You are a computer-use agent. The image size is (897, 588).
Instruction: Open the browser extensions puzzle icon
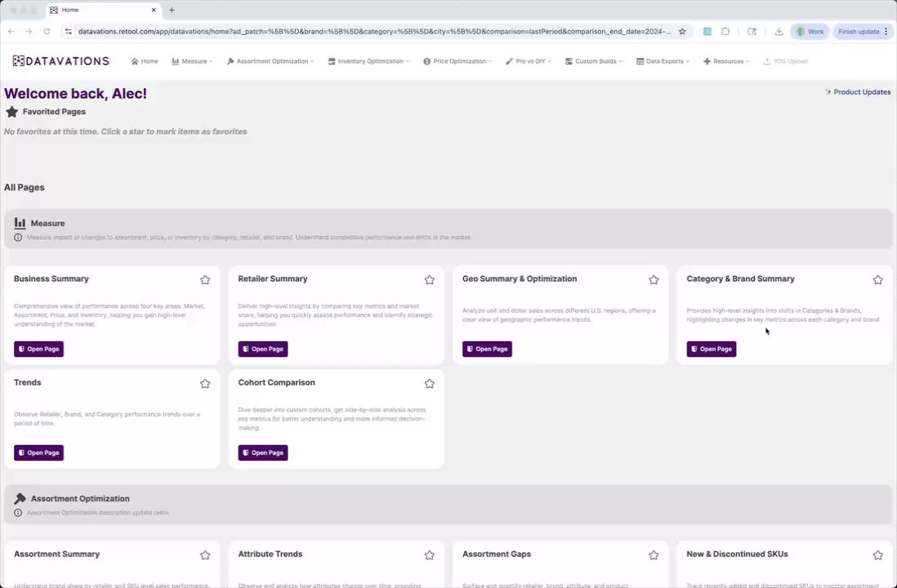pyautogui.click(x=725, y=32)
